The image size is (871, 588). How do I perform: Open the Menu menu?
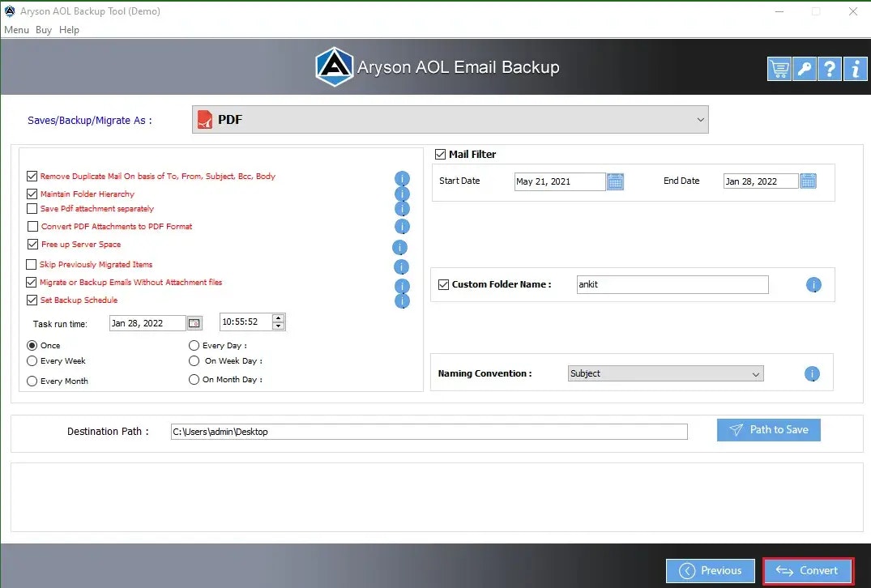pyautogui.click(x=17, y=30)
